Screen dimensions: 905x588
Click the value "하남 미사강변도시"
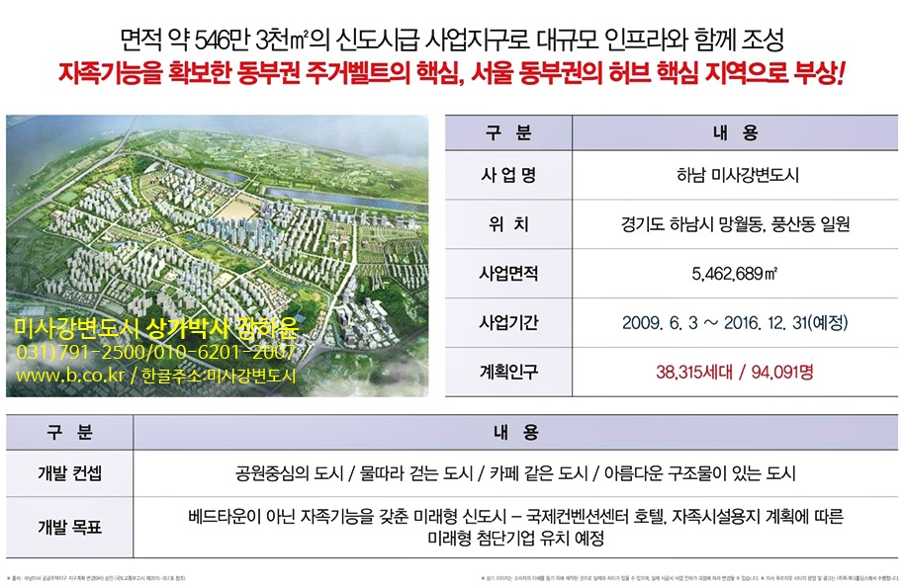click(738, 175)
